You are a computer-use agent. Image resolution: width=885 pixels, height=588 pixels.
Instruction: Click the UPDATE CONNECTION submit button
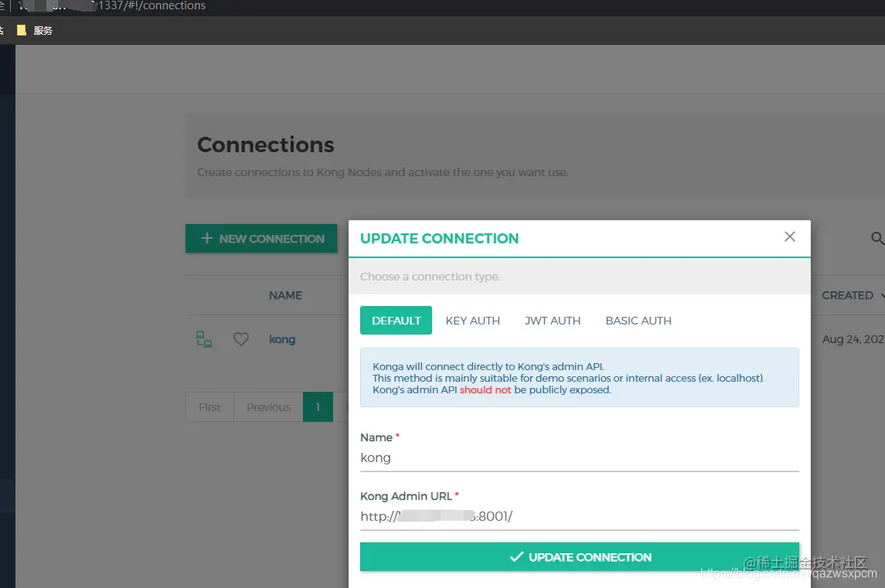[580, 557]
